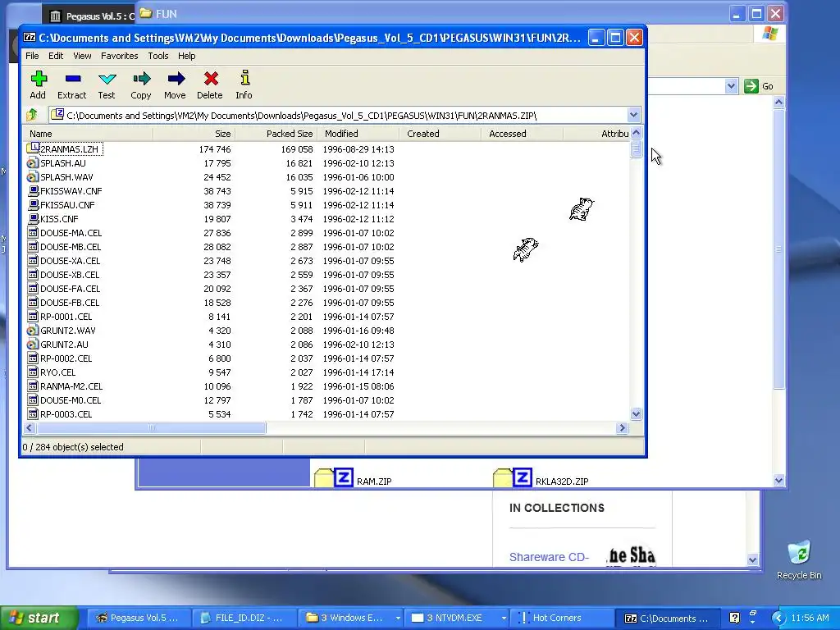Viewport: 840px width, 630px height.
Task: Sort by Packed Size column header
Action: [276, 134]
